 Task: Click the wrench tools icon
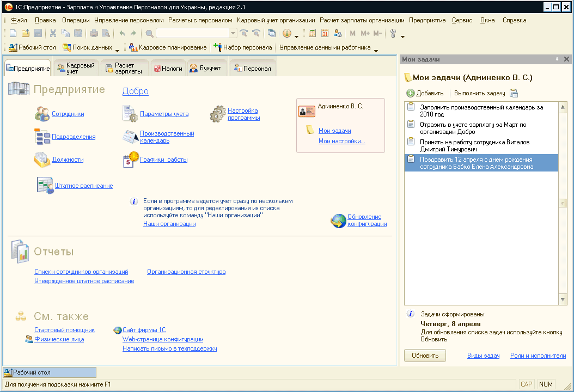[393, 34]
